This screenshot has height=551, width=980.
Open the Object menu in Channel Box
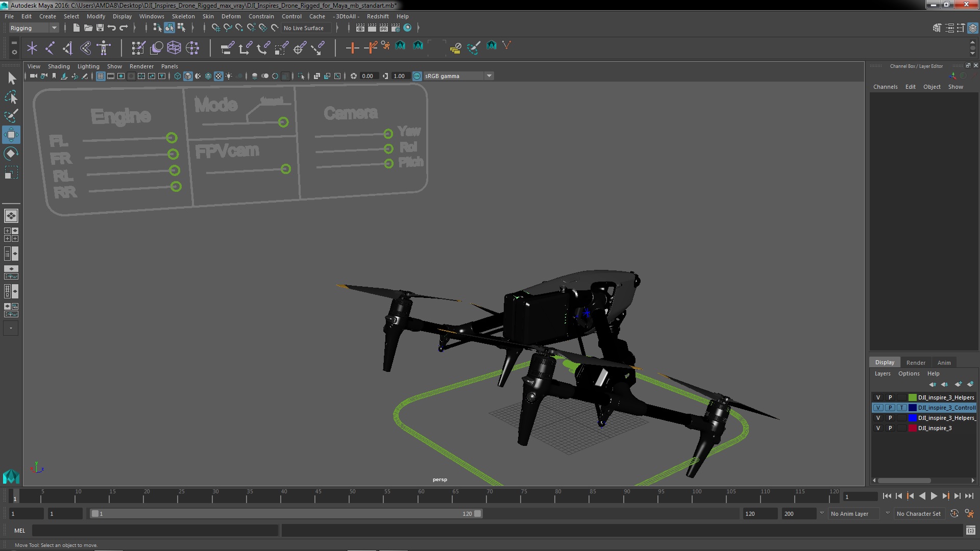click(932, 87)
